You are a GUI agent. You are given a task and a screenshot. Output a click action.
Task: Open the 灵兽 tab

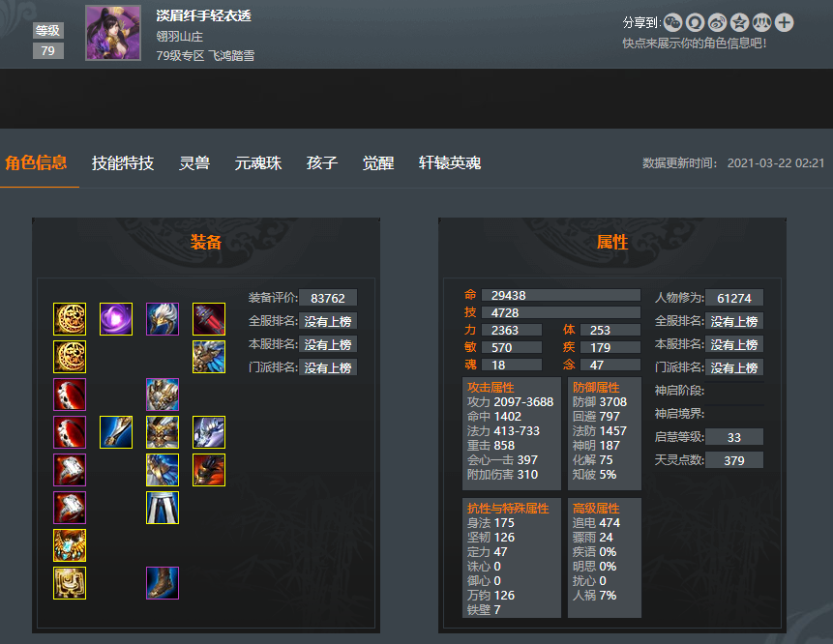(194, 163)
